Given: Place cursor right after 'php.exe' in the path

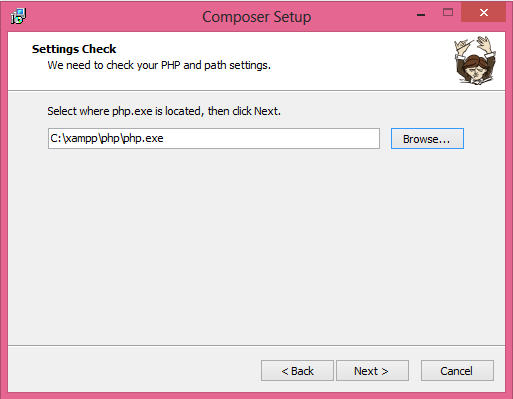Looking at the screenshot, I should [x=164, y=138].
